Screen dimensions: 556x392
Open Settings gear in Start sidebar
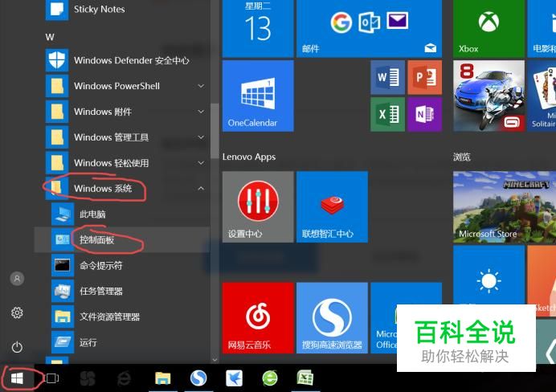pos(17,313)
